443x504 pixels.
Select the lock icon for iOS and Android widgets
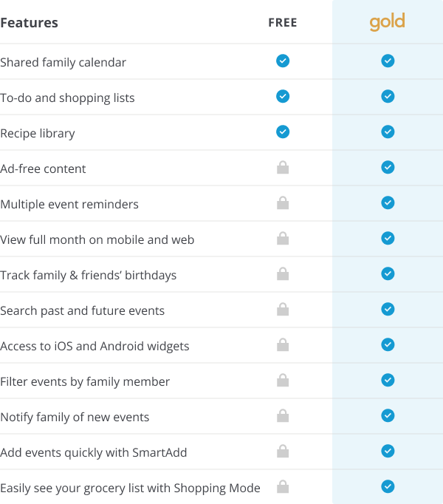(x=283, y=344)
